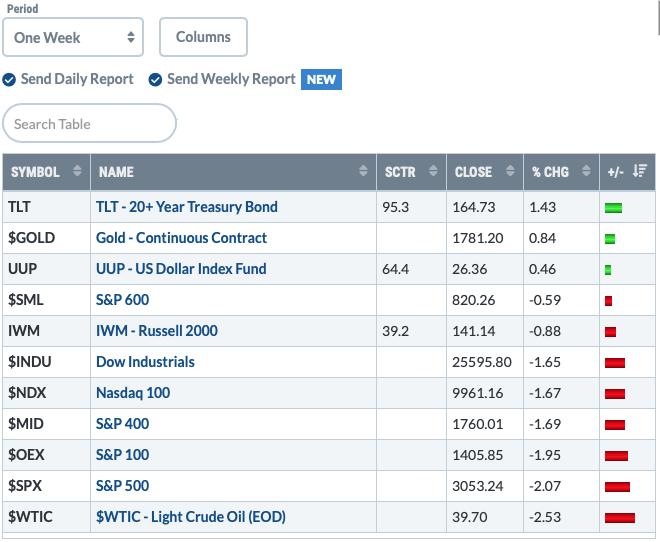Click the close price 25595.80
Screen dimensions: 660x542
click(482, 362)
